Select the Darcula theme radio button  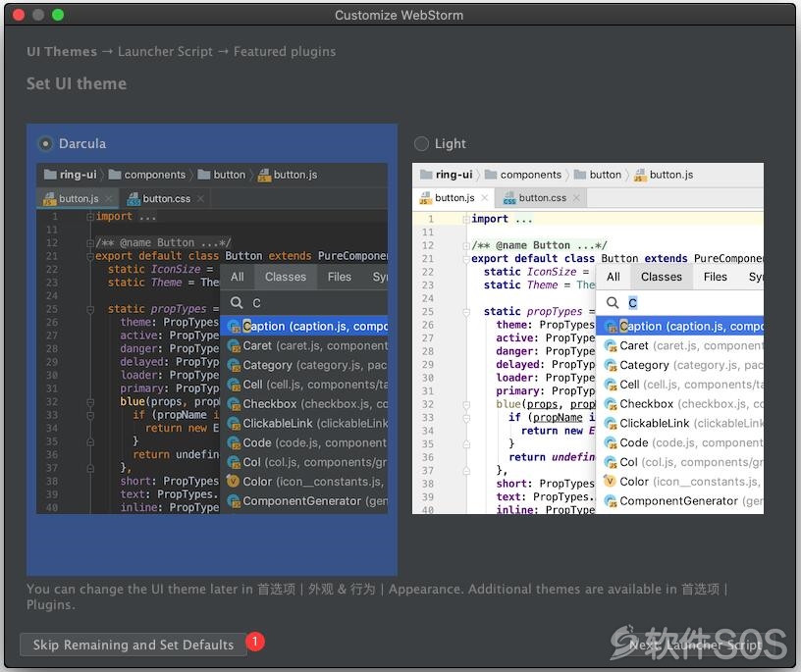pyautogui.click(x=45, y=144)
